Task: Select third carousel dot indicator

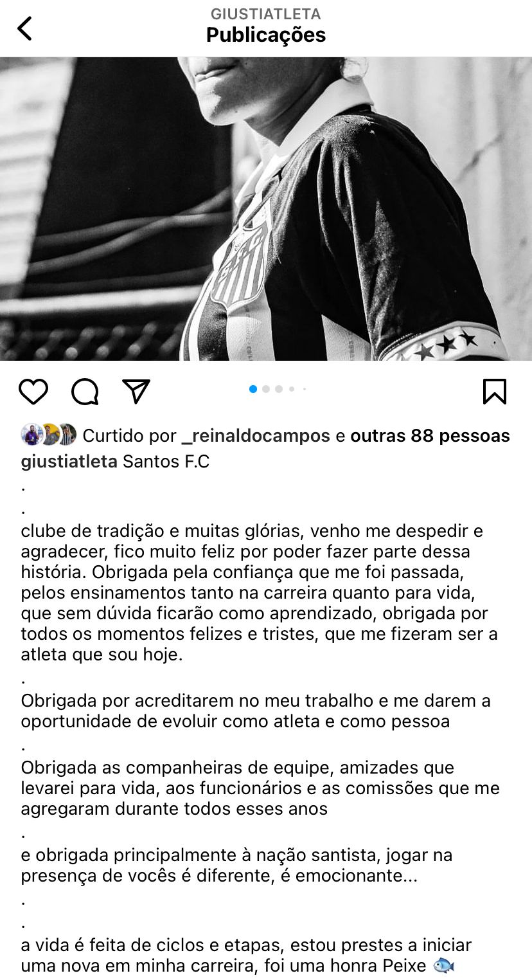Action: click(x=279, y=388)
